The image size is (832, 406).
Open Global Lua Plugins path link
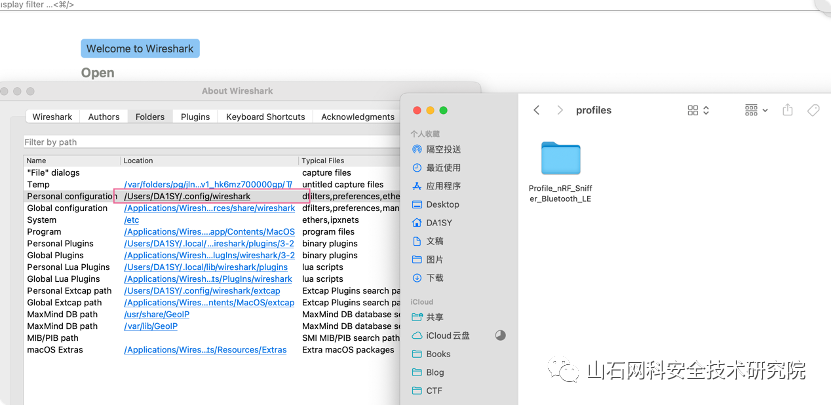[x=207, y=279]
